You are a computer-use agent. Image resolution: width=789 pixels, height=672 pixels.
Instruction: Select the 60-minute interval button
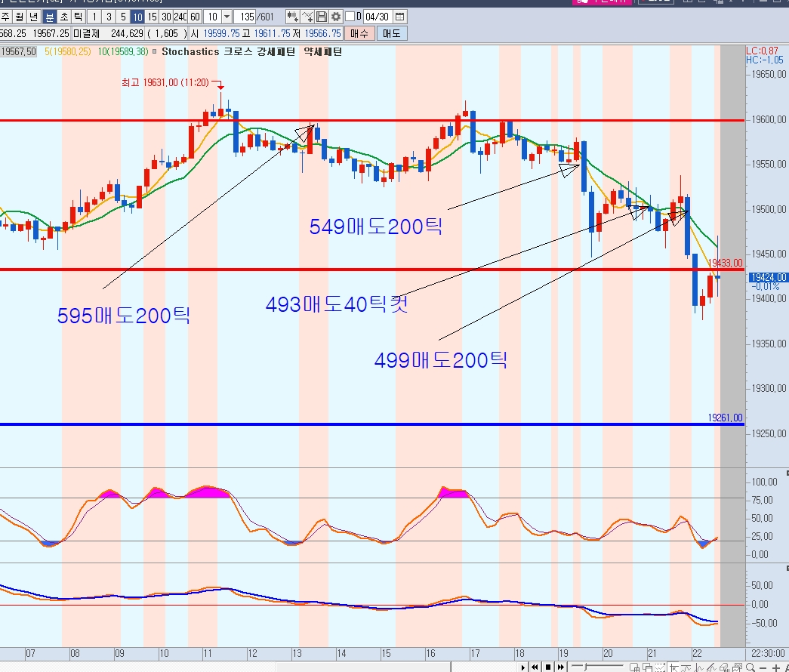(x=196, y=17)
